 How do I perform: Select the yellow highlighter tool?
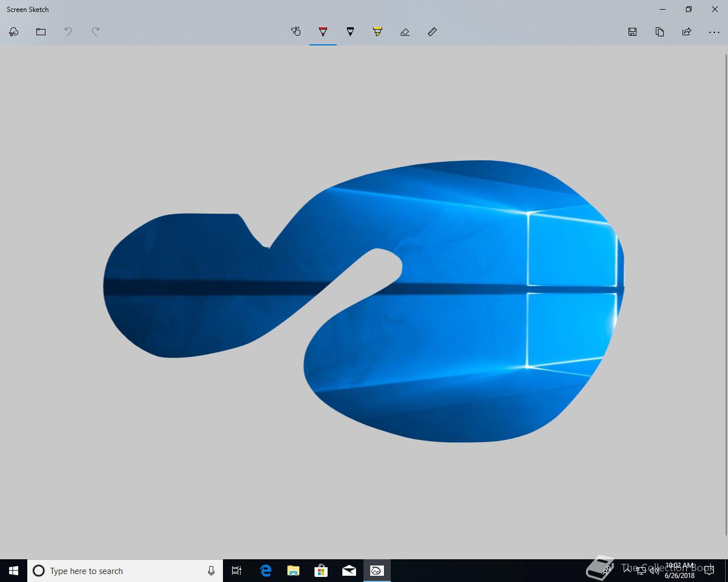click(x=378, y=32)
